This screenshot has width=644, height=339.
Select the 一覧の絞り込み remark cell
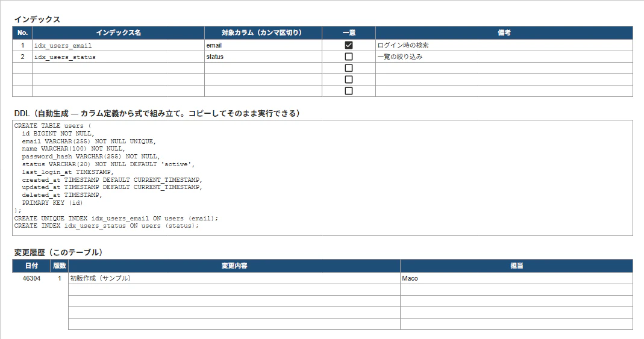pyautogui.click(x=504, y=57)
